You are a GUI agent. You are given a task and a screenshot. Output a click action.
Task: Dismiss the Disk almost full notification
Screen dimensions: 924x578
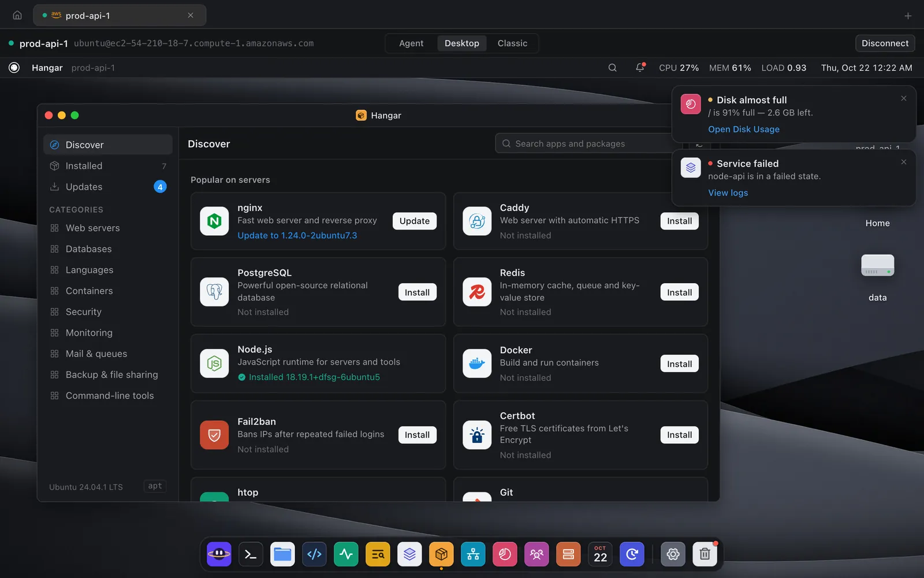[904, 98]
